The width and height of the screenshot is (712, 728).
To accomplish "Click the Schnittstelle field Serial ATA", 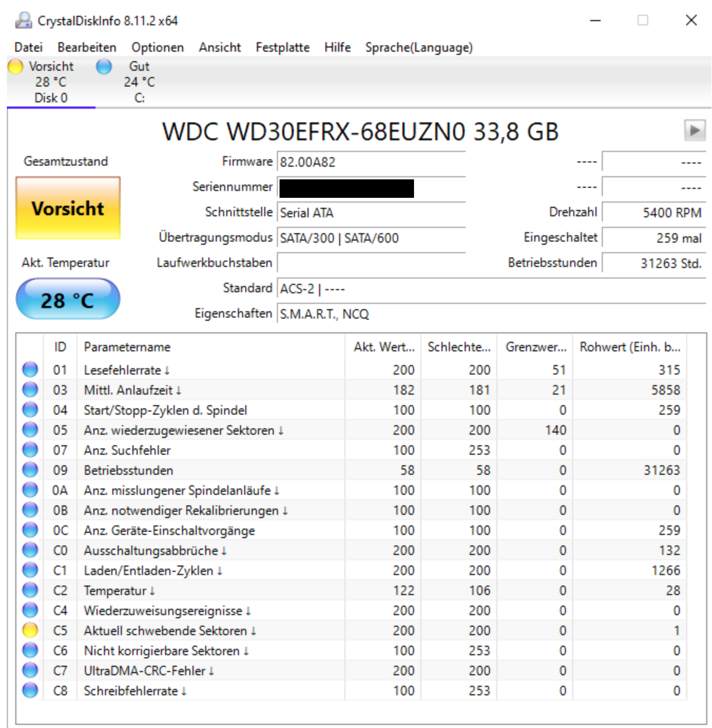I will pos(371,213).
